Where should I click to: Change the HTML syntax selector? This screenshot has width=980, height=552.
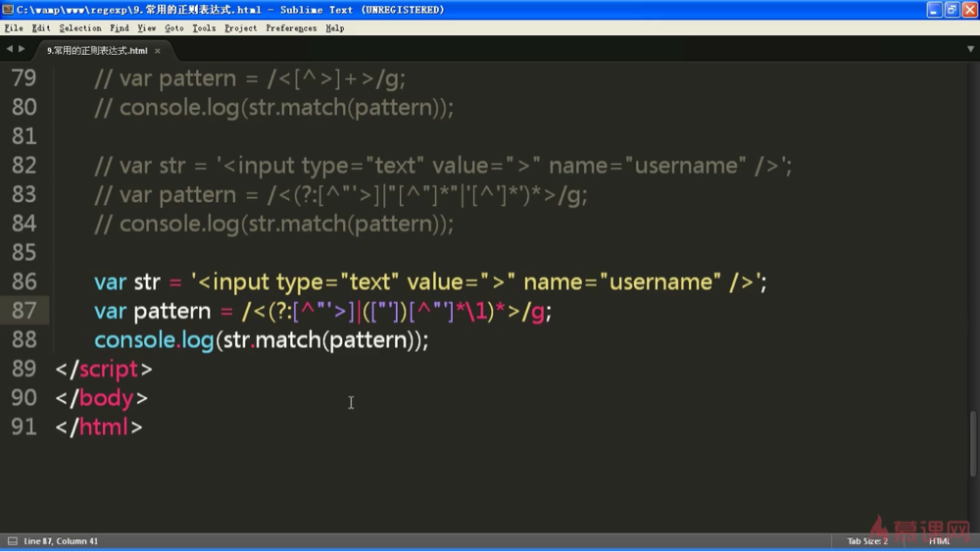(x=940, y=541)
